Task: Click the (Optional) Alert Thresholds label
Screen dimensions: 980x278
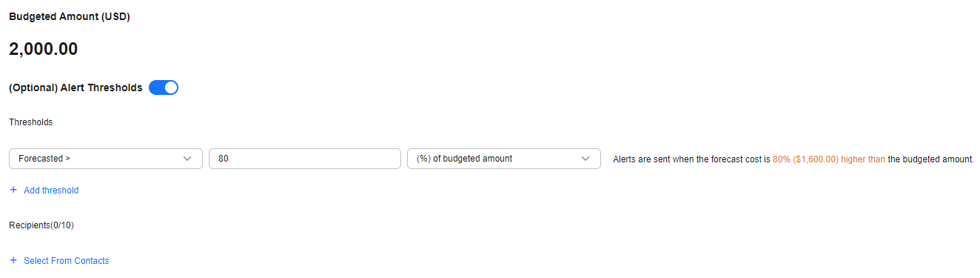Action: 75,87
